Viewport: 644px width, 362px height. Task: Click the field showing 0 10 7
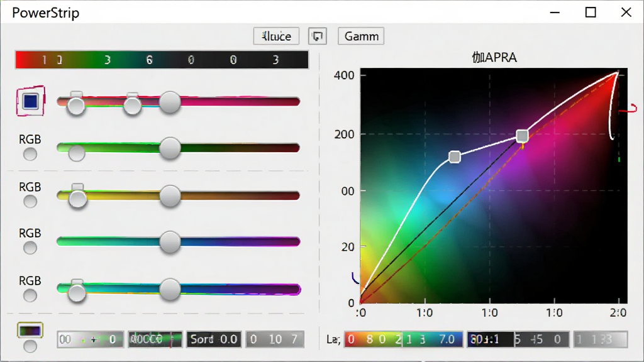[x=275, y=339]
